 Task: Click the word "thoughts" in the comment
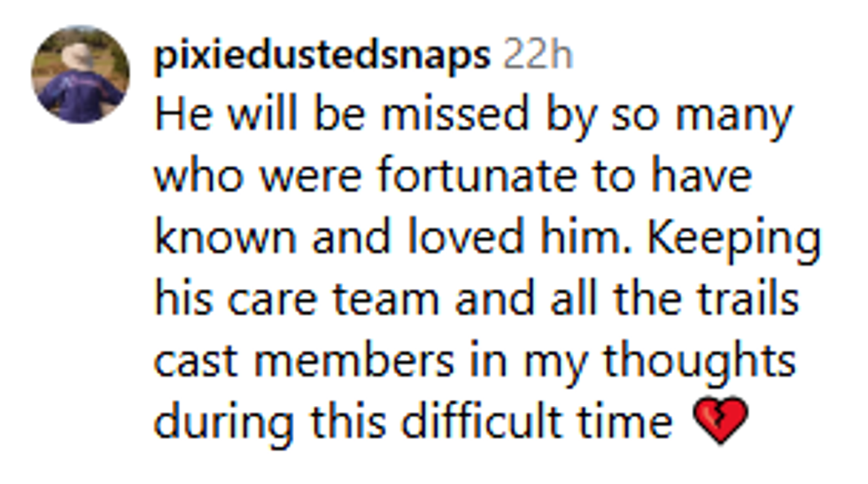pos(700,361)
